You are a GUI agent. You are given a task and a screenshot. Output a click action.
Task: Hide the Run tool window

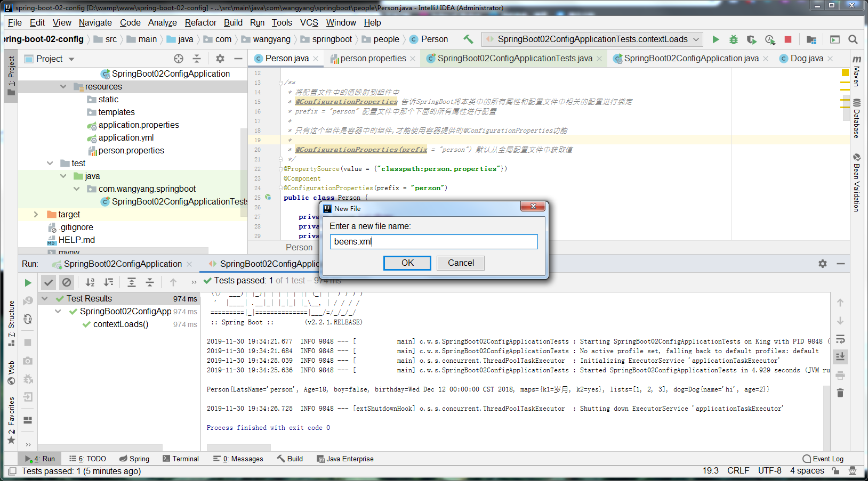point(841,264)
